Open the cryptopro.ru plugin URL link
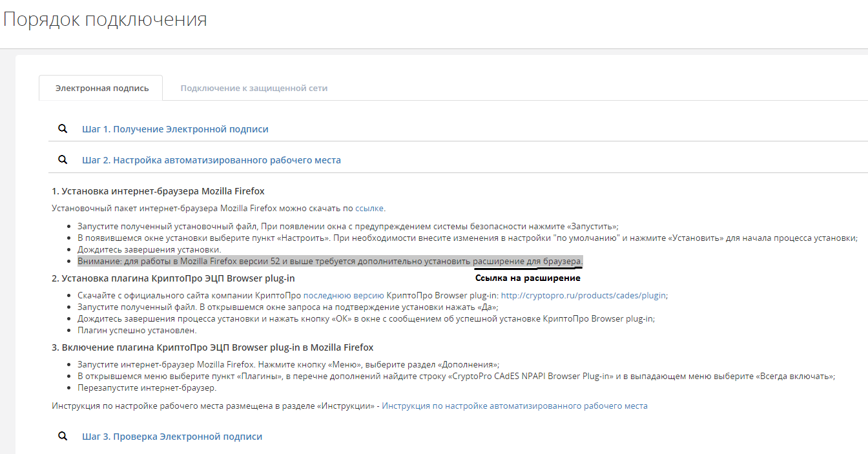This screenshot has width=868, height=454. click(x=583, y=295)
